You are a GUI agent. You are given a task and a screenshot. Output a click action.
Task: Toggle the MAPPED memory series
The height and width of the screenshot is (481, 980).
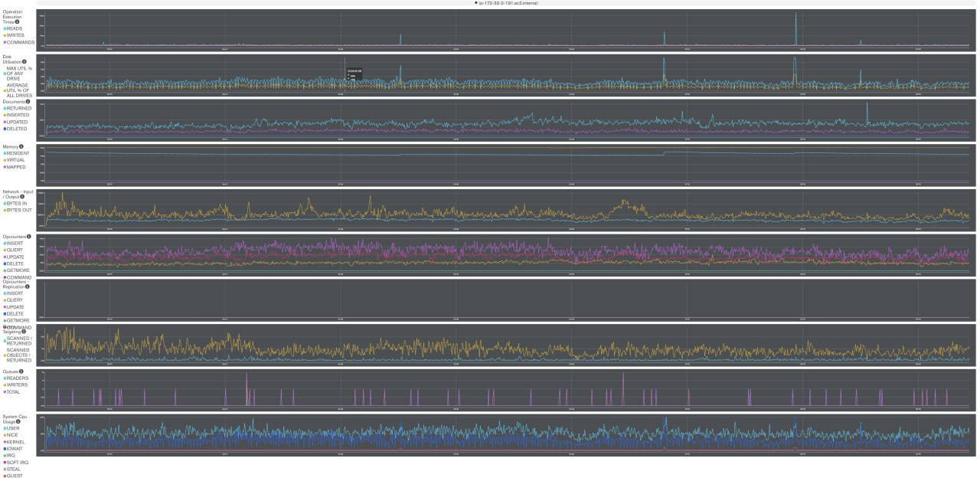pyautogui.click(x=15, y=167)
